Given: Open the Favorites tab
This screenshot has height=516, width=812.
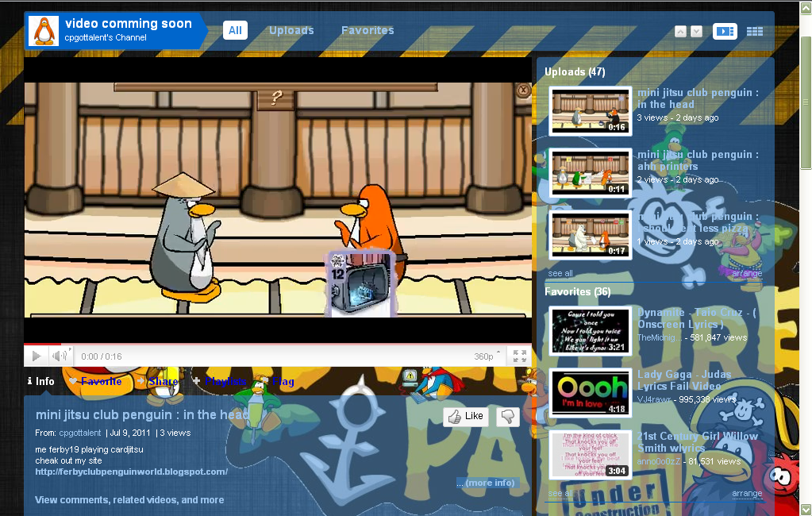Looking at the screenshot, I should pyautogui.click(x=368, y=30).
